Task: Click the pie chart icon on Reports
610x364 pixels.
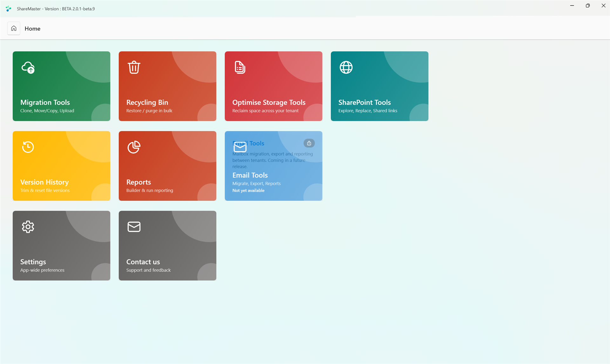Action: click(x=134, y=147)
